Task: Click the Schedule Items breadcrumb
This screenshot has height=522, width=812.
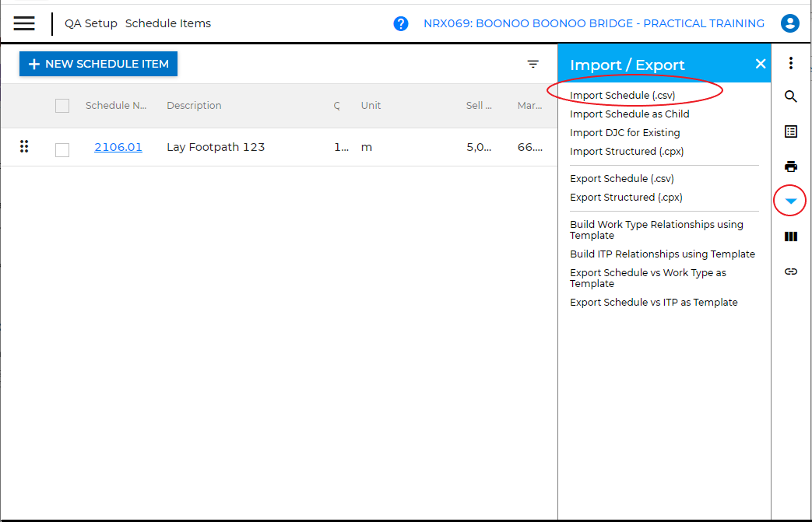Action: click(168, 23)
